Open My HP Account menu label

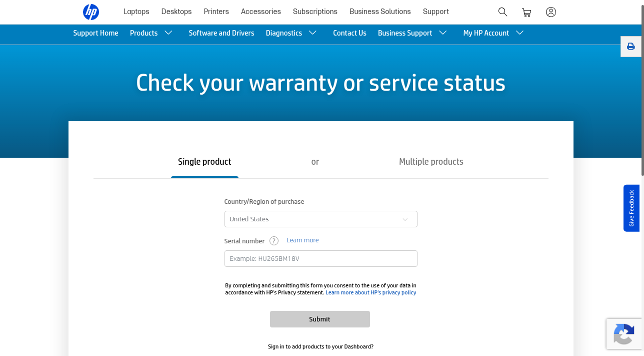tap(486, 33)
